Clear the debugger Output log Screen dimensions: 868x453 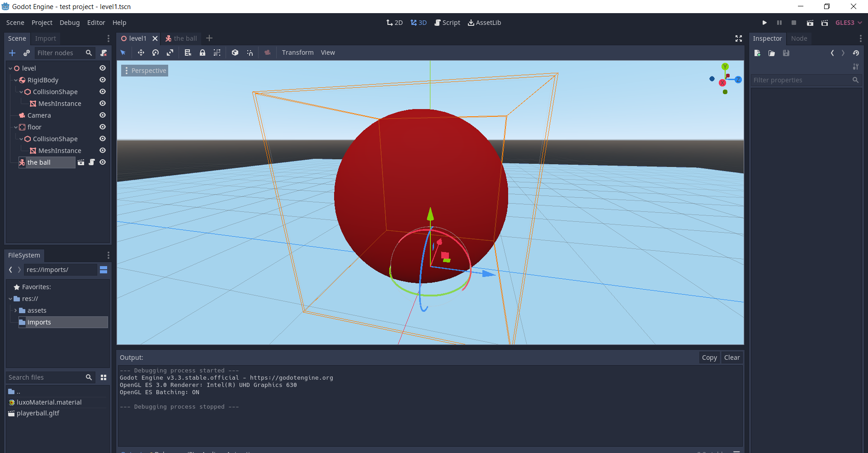point(731,357)
